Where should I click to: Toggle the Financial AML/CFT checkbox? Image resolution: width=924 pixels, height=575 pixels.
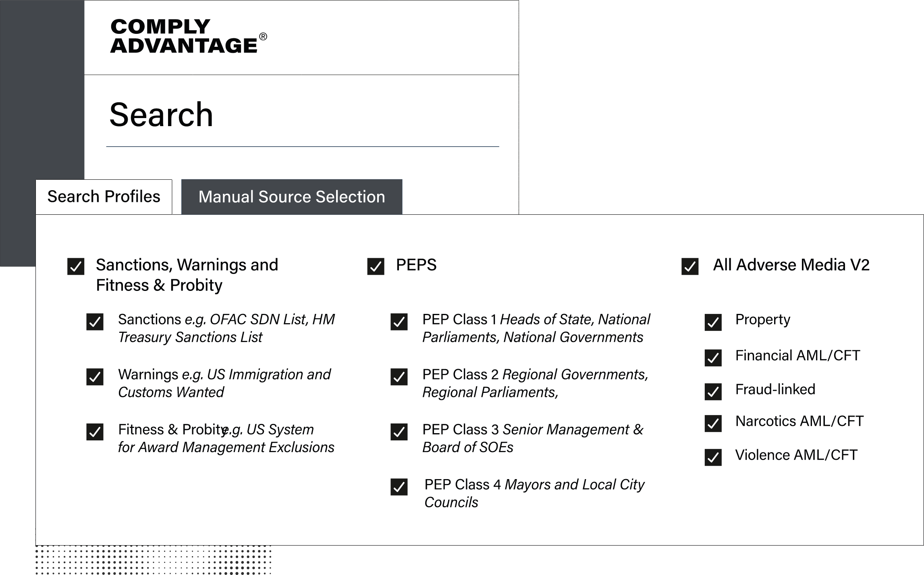(713, 358)
